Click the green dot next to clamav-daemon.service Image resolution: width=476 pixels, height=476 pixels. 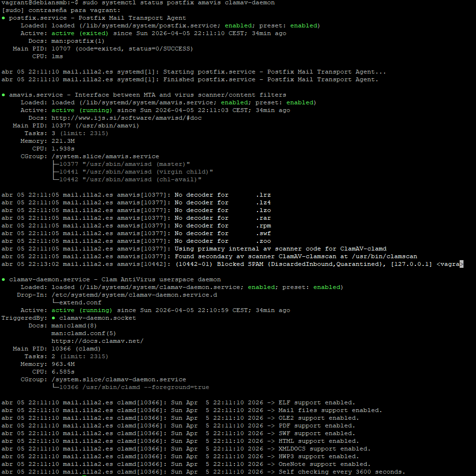(3, 280)
